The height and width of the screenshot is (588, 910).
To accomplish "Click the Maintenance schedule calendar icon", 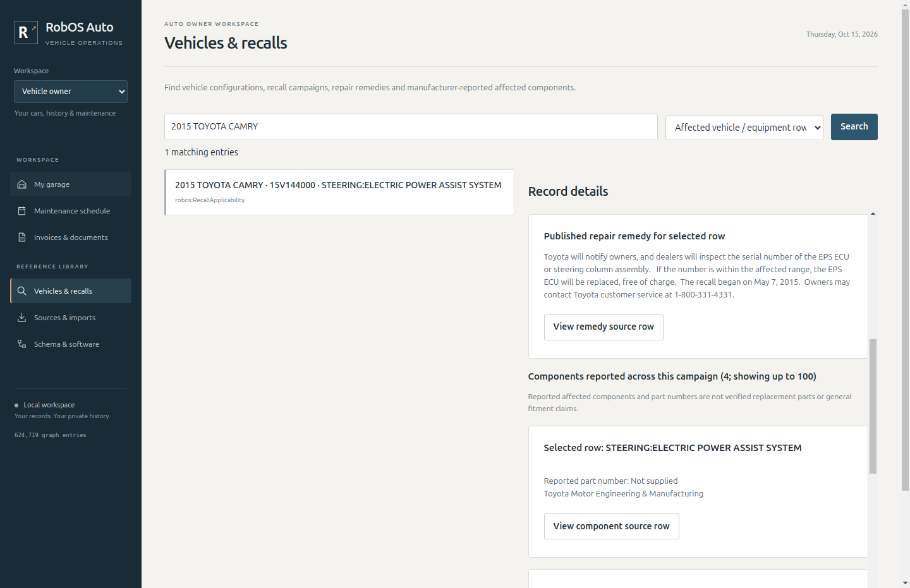I will tap(21, 211).
